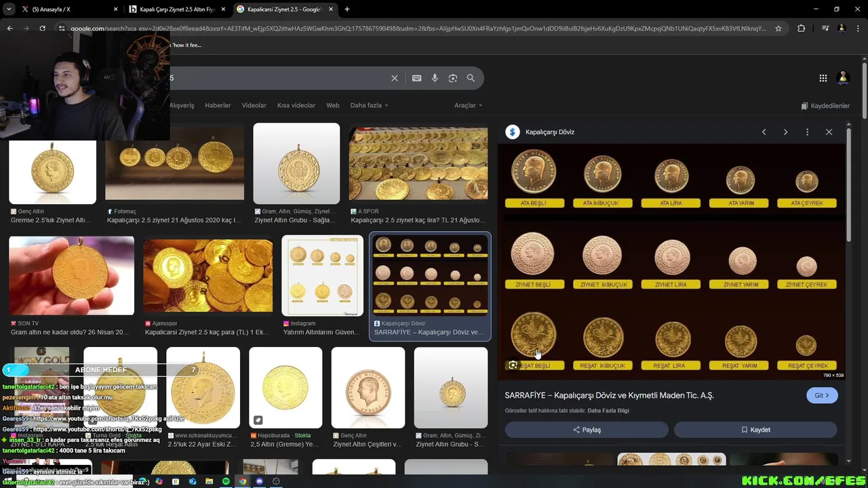The image size is (868, 488).
Task: Expand the Daha fazla dropdown
Action: click(370, 106)
